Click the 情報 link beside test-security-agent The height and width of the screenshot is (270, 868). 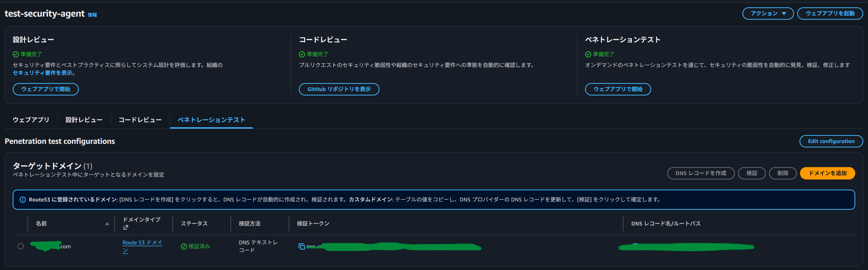pyautogui.click(x=92, y=15)
